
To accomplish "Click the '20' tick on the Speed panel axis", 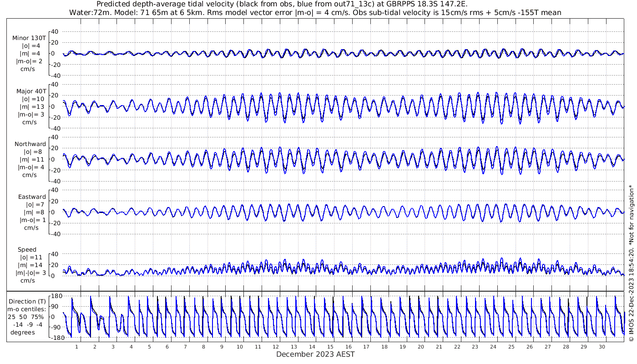I will coord(55,265).
